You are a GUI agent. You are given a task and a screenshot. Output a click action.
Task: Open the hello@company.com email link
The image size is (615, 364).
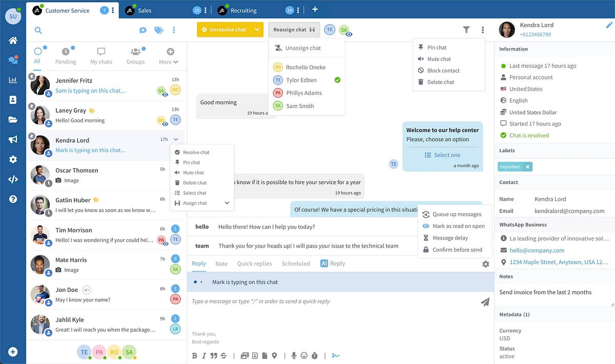click(537, 250)
